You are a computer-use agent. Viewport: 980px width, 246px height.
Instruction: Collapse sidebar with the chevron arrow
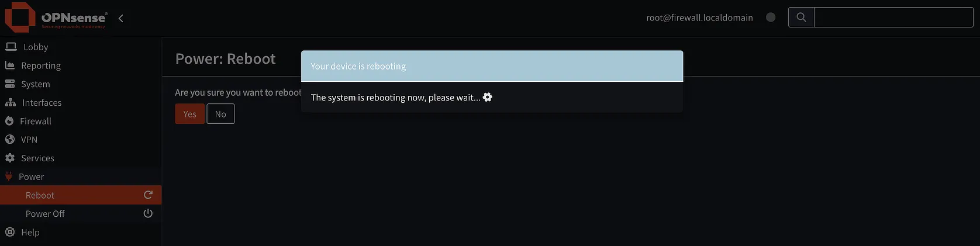(x=121, y=18)
